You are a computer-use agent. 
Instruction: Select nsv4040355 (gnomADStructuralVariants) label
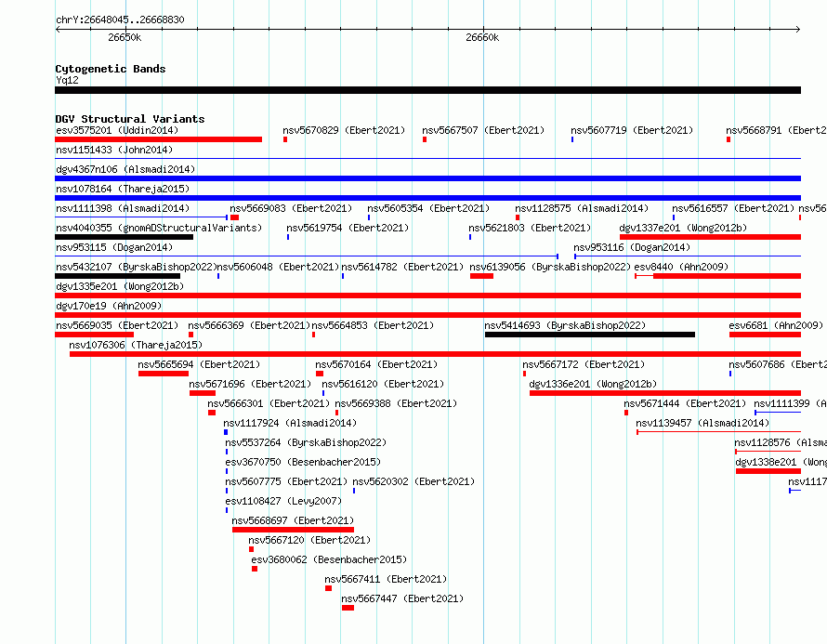(x=159, y=228)
